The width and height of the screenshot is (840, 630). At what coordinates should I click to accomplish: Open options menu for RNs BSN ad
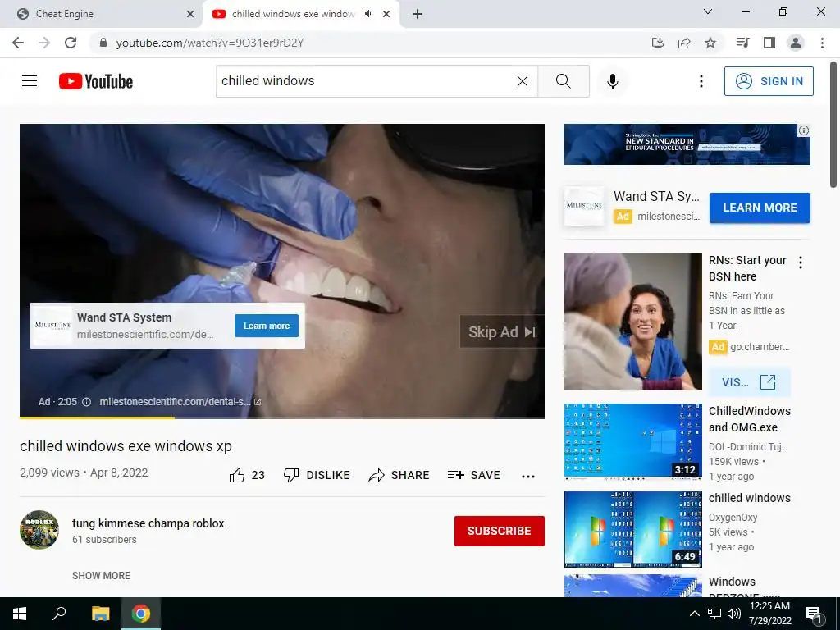pos(801,262)
